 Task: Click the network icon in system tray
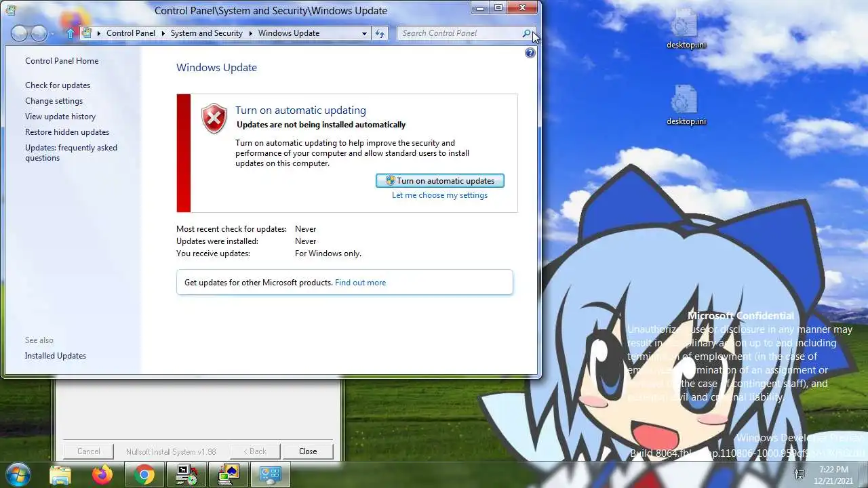click(800, 474)
